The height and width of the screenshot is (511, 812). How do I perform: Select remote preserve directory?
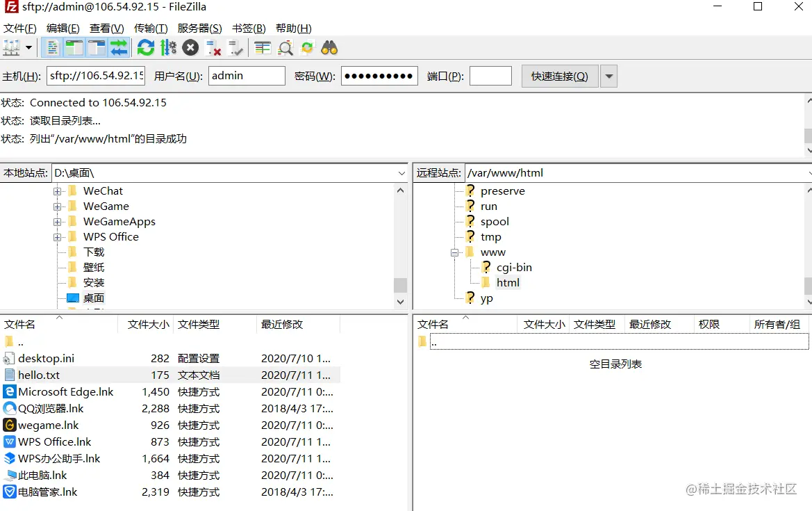point(502,190)
